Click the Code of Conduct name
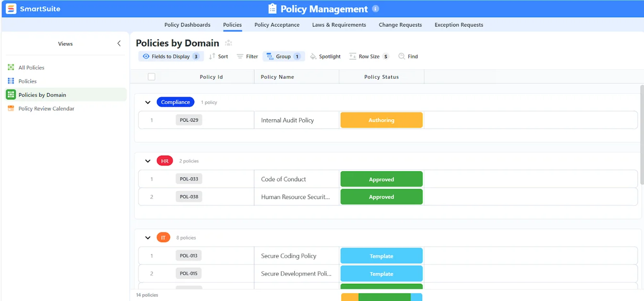 click(284, 179)
